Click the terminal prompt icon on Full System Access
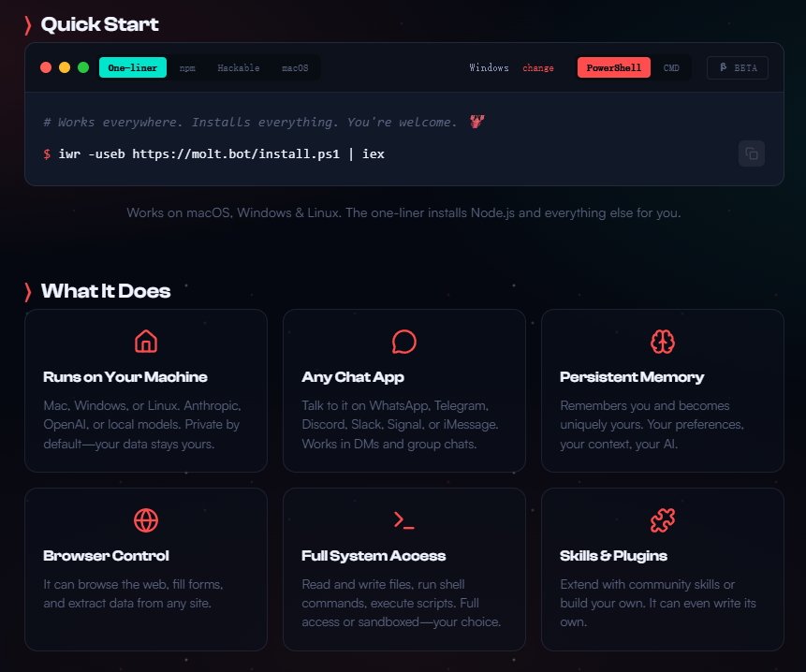806x672 pixels. tap(404, 519)
